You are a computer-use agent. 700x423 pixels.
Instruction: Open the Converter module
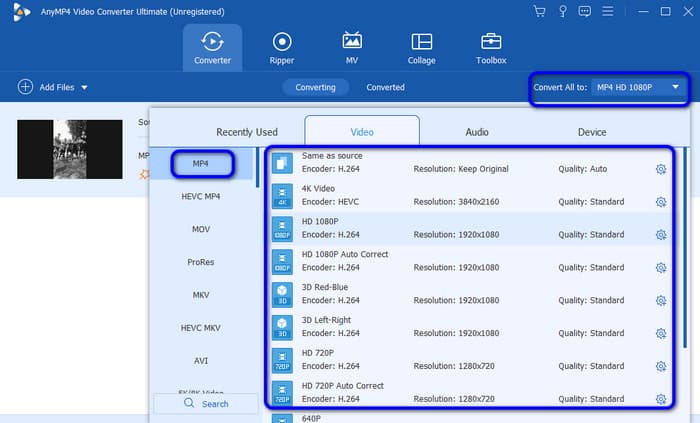pos(212,48)
